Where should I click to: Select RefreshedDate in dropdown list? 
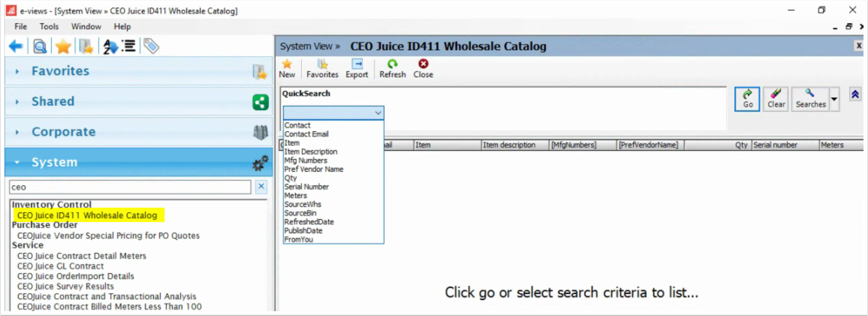pyautogui.click(x=334, y=222)
